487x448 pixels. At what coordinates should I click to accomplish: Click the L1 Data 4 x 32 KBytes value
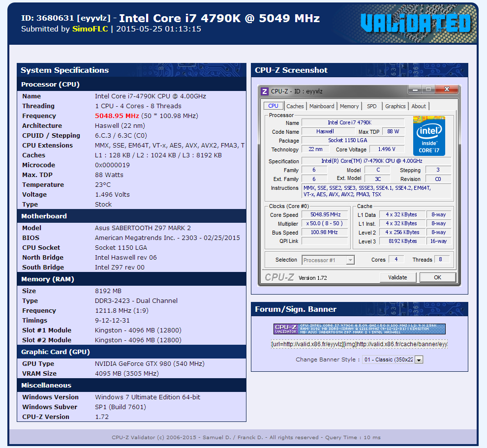(402, 214)
